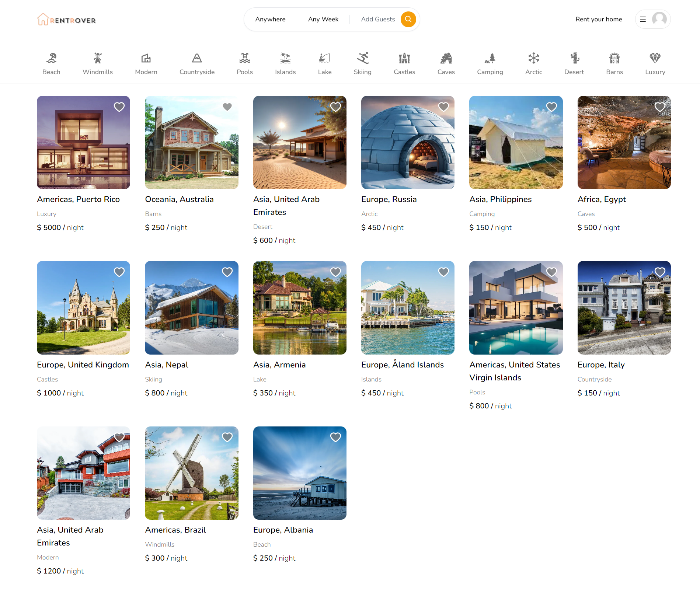
Task: Pick the Skiing category icon
Action: click(x=362, y=63)
